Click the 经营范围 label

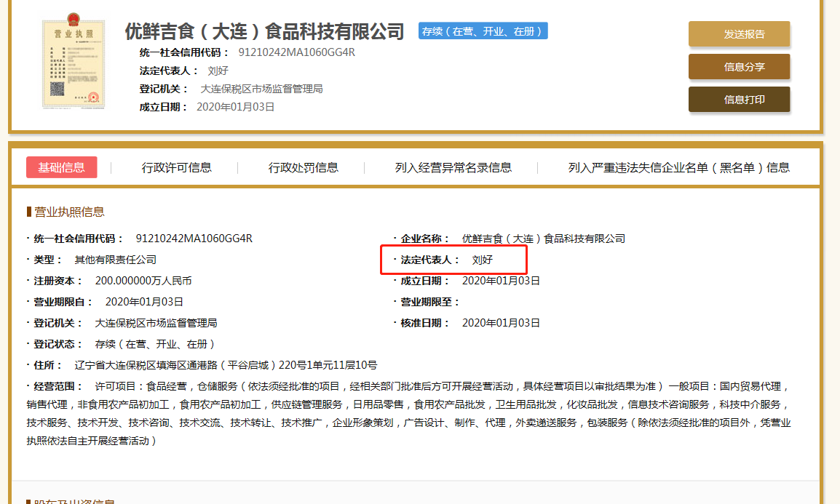[58, 386]
